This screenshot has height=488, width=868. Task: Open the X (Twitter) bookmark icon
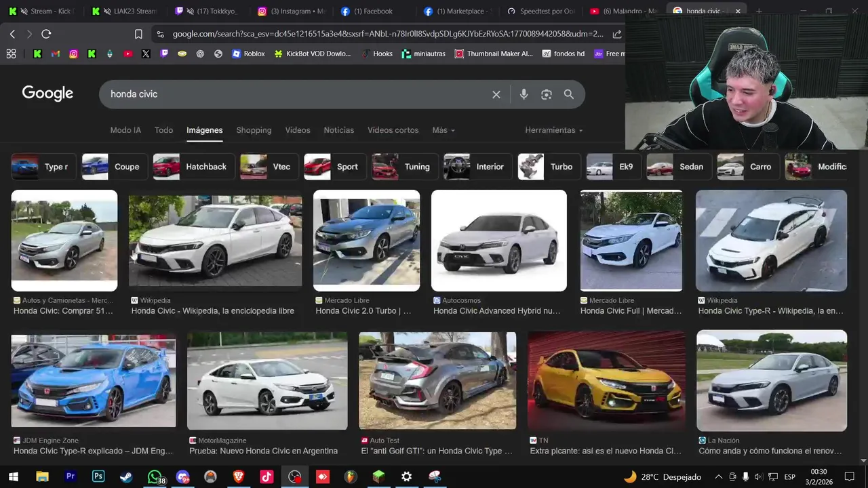click(146, 54)
